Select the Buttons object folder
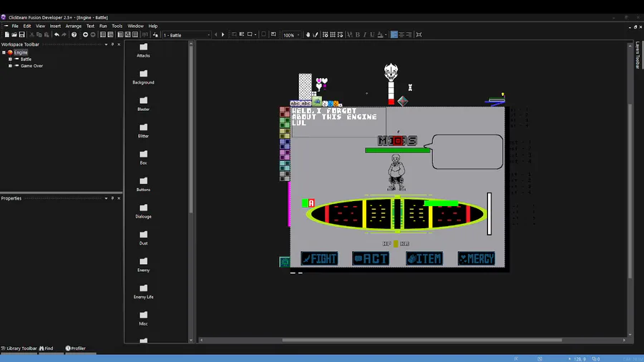The width and height of the screenshot is (644, 362). [143, 185]
